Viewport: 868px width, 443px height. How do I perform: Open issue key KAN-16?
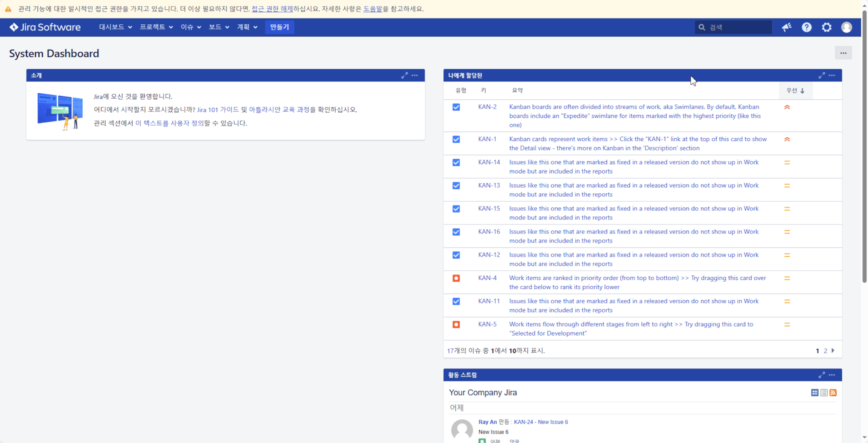tap(489, 231)
